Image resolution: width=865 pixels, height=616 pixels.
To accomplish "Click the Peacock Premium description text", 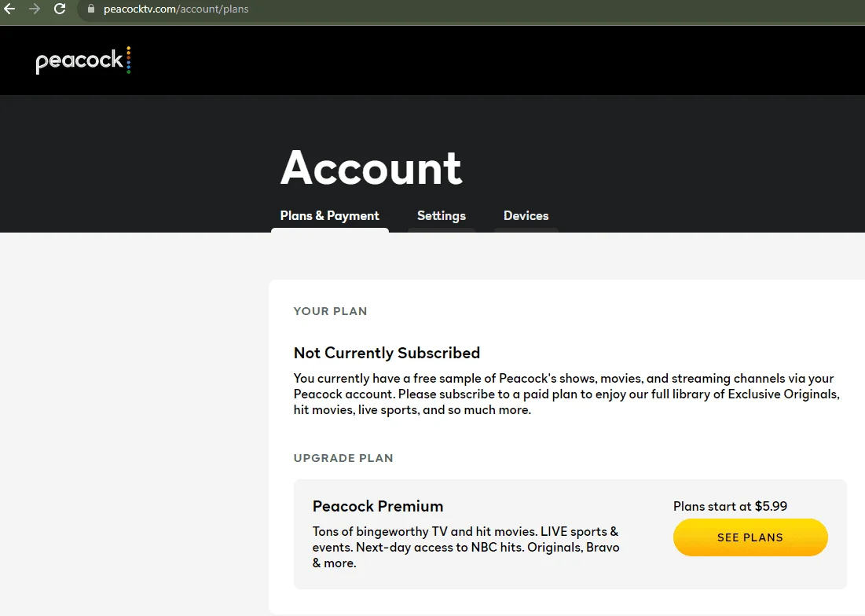I will 466,547.
